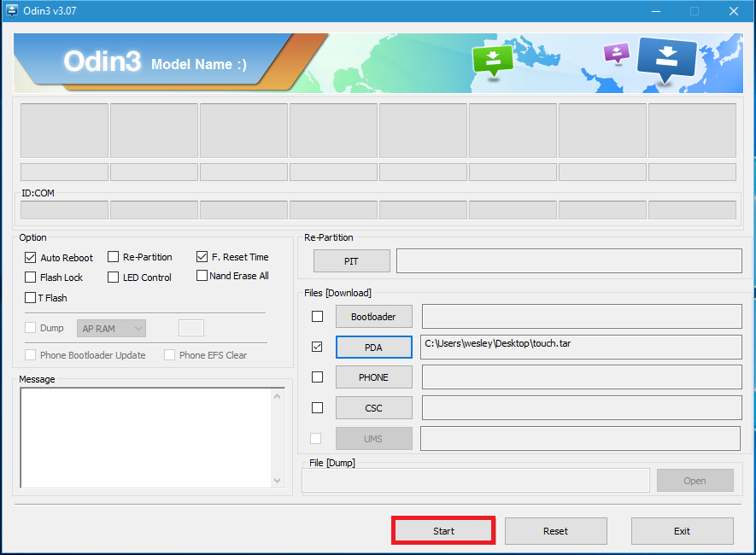The width and height of the screenshot is (756, 555).
Task: Click the Odin3 app icon in title bar
Action: 12,10
